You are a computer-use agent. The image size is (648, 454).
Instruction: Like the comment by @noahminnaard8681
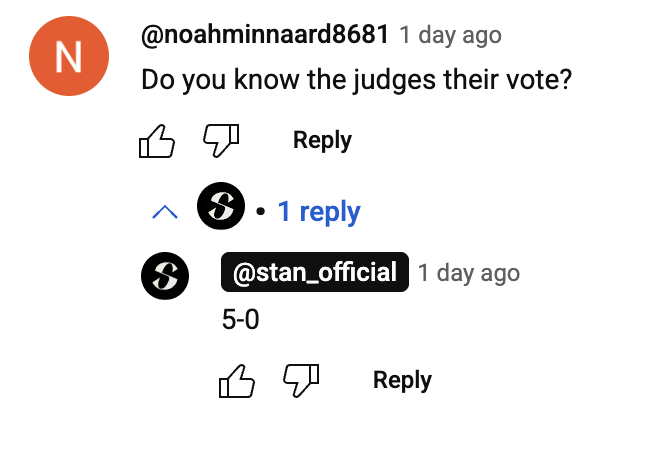tap(156, 141)
